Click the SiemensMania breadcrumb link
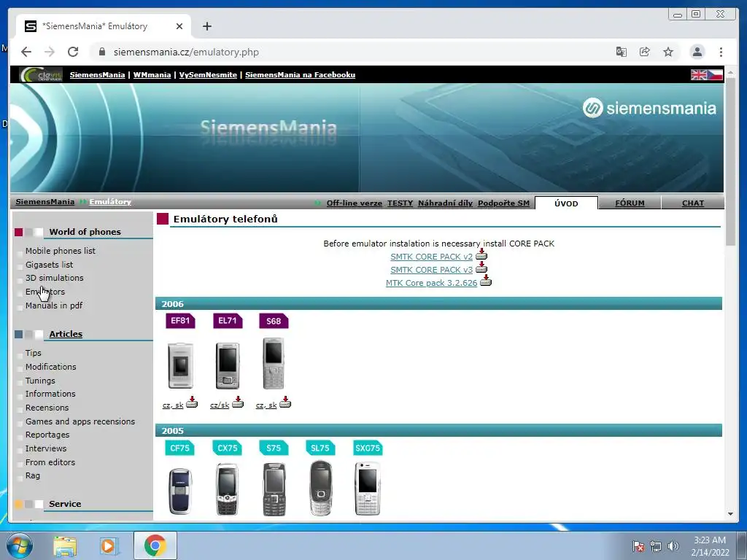Screen dimensions: 747x560 point(44,201)
